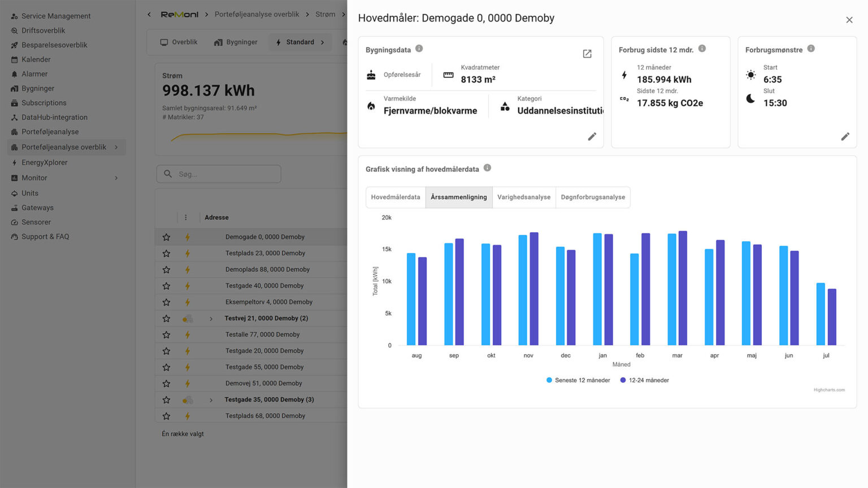Viewport: 868px width, 488px height.
Task: Edit the Forbrugsmønster with pencil icon
Action: (845, 137)
